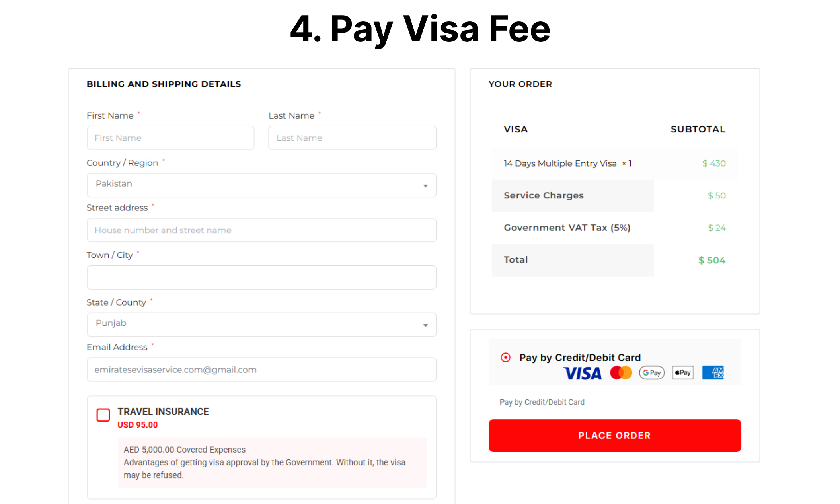Click the Country dropdown arrow next to Pakistan
Screen dimensions: 840x504
click(425, 186)
